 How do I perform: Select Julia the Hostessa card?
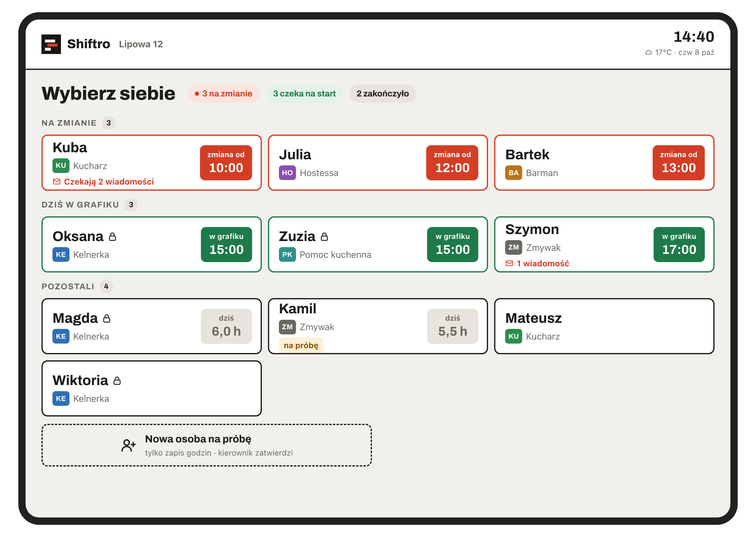pos(377,162)
